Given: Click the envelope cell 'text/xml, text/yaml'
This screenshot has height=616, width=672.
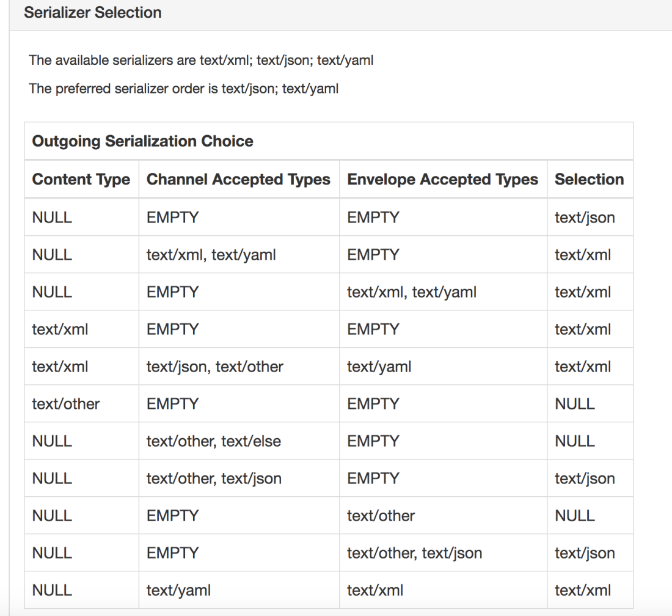Looking at the screenshot, I should pyautogui.click(x=412, y=292).
